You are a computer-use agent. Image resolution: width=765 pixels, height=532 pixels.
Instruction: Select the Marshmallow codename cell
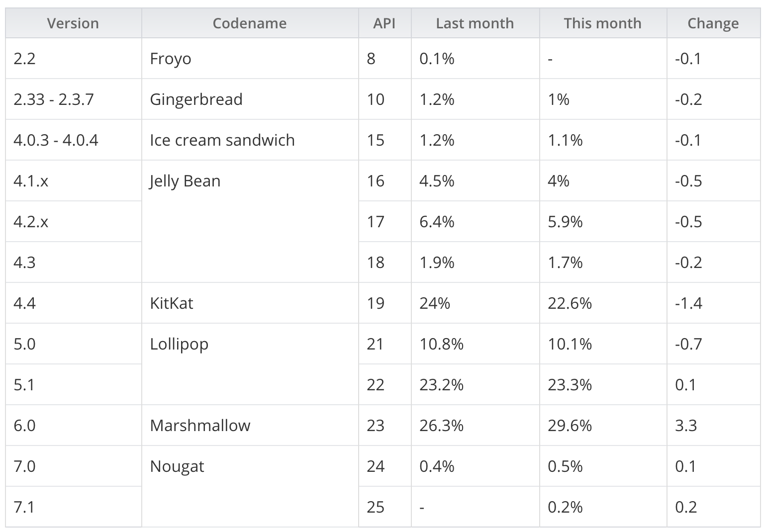(200, 426)
